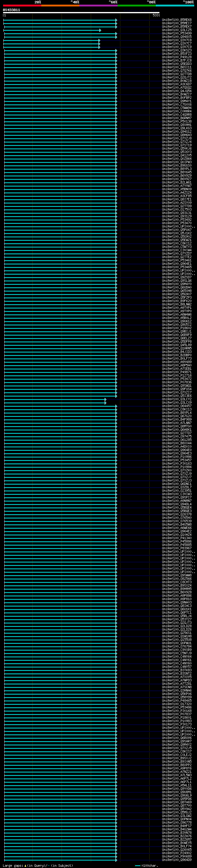The width and height of the screenshot is (197, 868).
Task: Click the text UniRef100_Q0PN04
Action: click(x=176, y=819)
